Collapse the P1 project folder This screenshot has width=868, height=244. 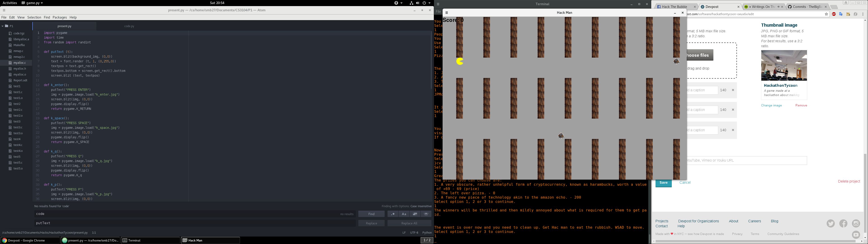click(x=3, y=26)
